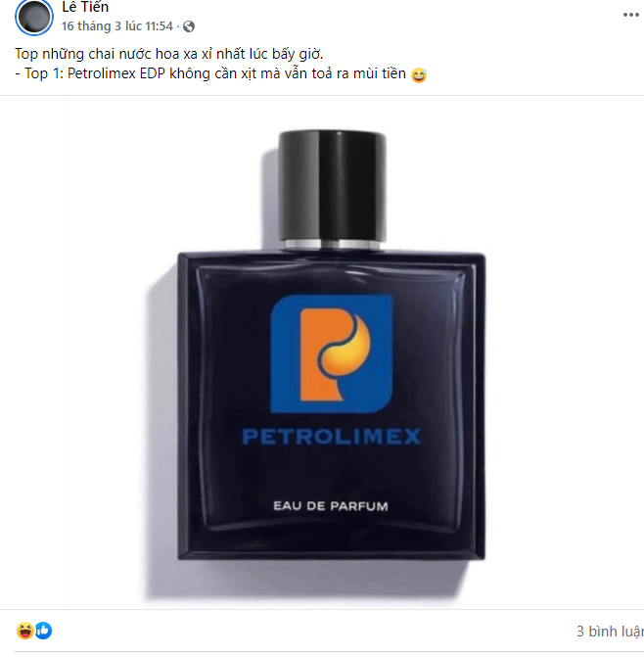The height and width of the screenshot is (657, 644).
Task: Click the PETROLIMEX text on the bottle
Action: (x=332, y=436)
